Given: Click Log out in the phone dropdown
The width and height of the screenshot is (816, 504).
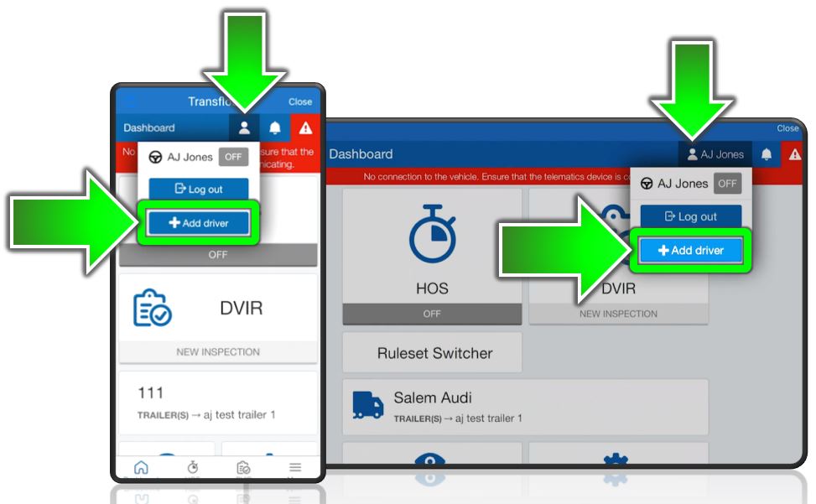Looking at the screenshot, I should [199, 189].
